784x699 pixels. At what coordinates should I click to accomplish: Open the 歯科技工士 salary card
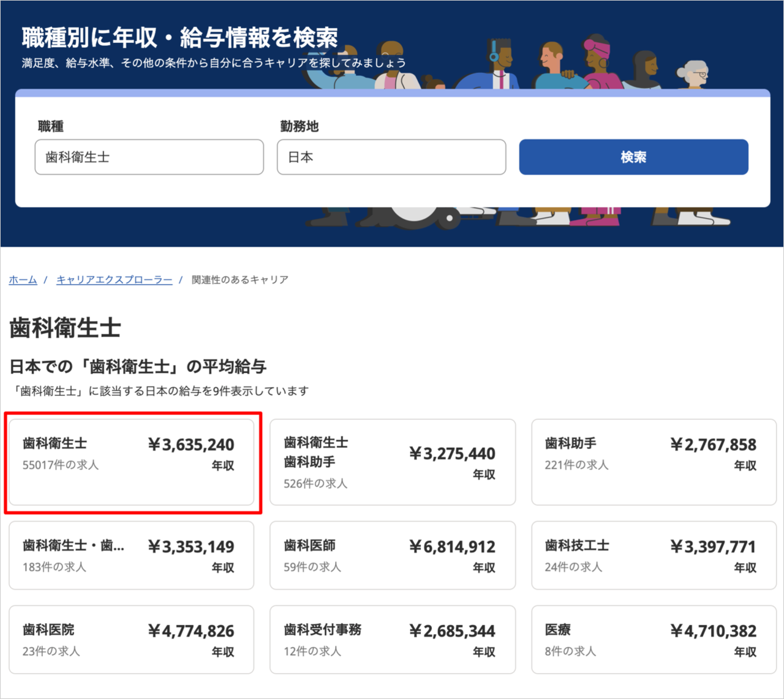[654, 556]
